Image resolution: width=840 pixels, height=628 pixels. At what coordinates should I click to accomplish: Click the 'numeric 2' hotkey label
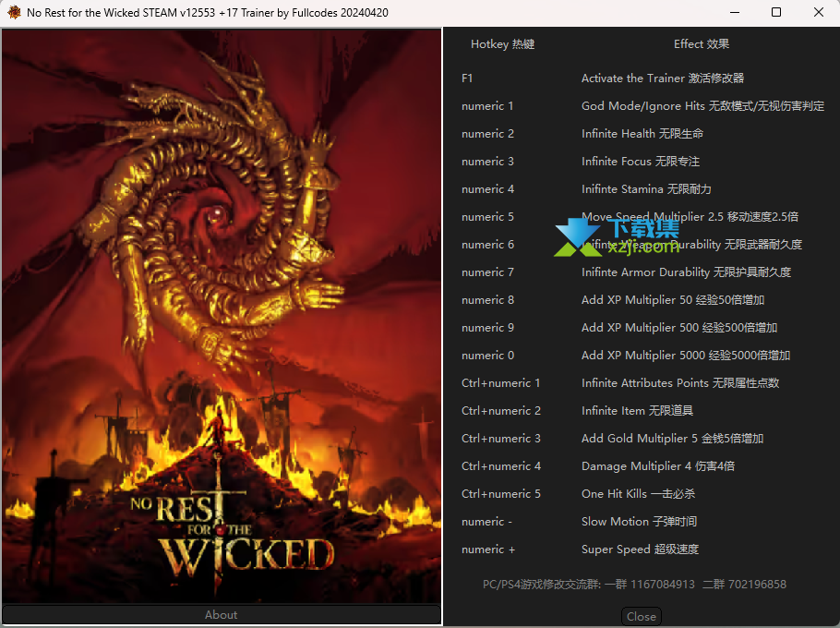[x=487, y=133]
